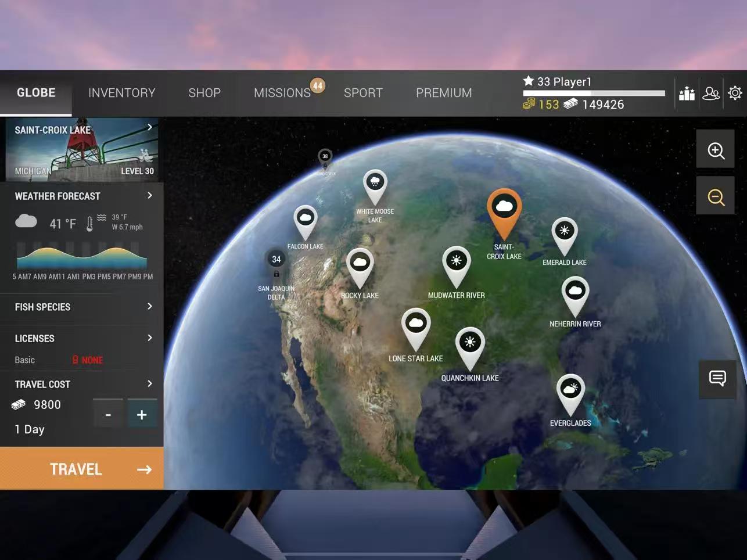Open the leaderboard podium icon
Screen dimensions: 747x560
tap(687, 94)
